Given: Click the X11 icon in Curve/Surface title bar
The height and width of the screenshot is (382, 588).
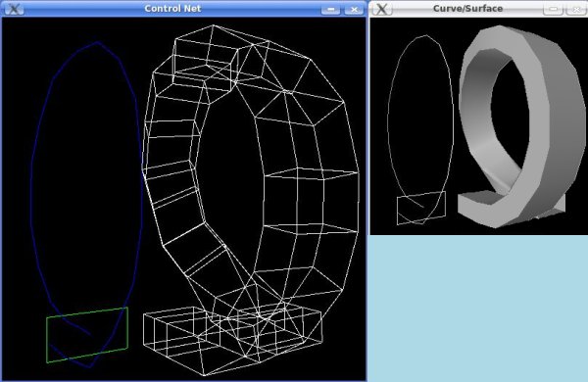Looking at the screenshot, I should point(381,9).
